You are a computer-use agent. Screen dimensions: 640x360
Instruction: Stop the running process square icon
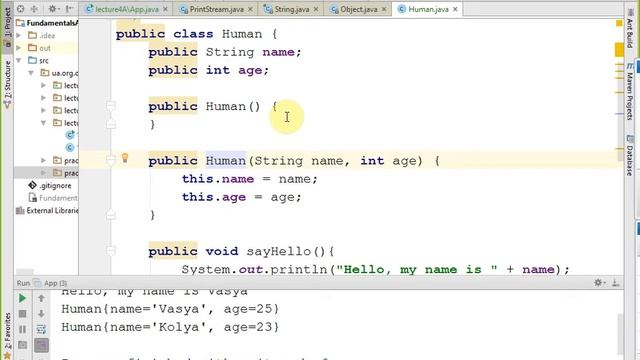[22, 313]
